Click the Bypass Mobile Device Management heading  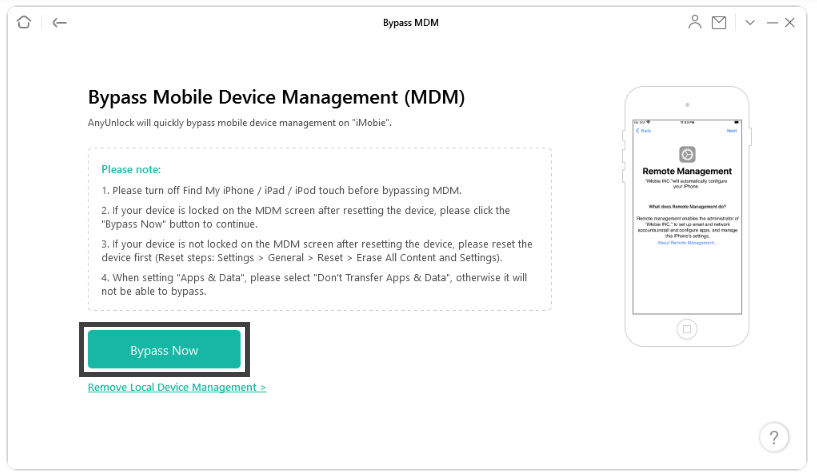(276, 97)
